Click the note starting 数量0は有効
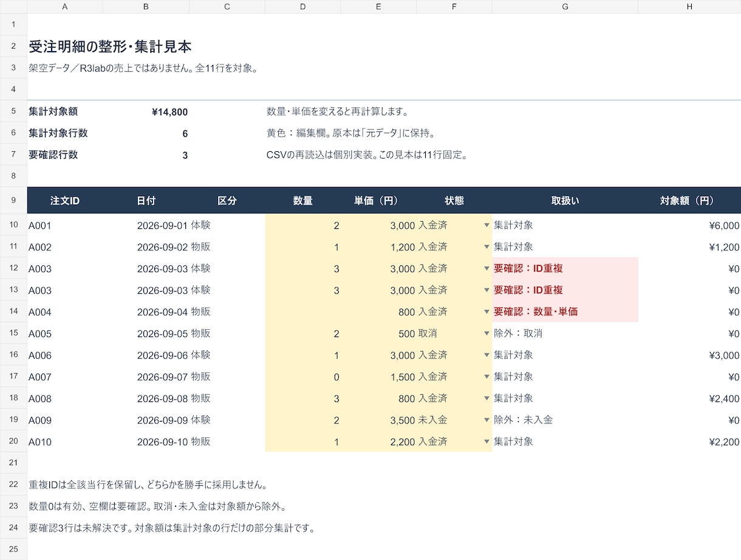 click(157, 507)
